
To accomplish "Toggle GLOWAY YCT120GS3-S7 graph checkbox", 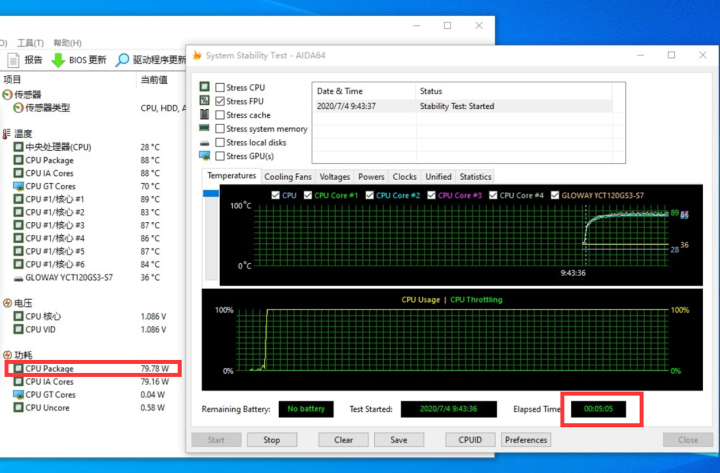I will (555, 195).
